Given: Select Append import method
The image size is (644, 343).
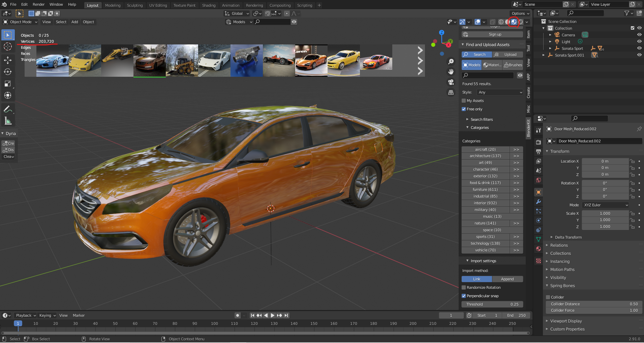Looking at the screenshot, I should tap(508, 279).
